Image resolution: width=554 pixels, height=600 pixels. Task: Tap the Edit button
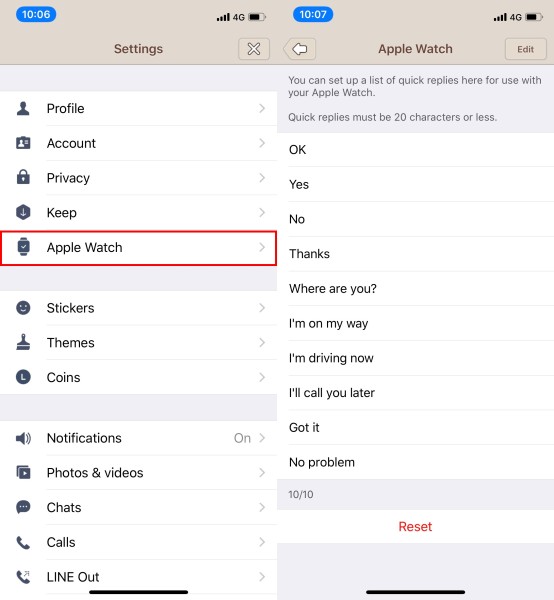point(526,49)
